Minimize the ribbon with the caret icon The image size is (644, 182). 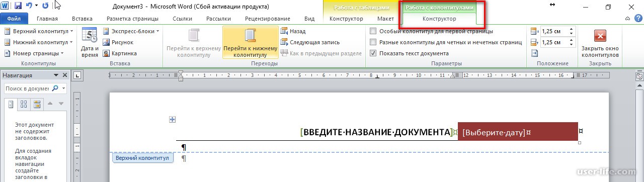[627, 19]
